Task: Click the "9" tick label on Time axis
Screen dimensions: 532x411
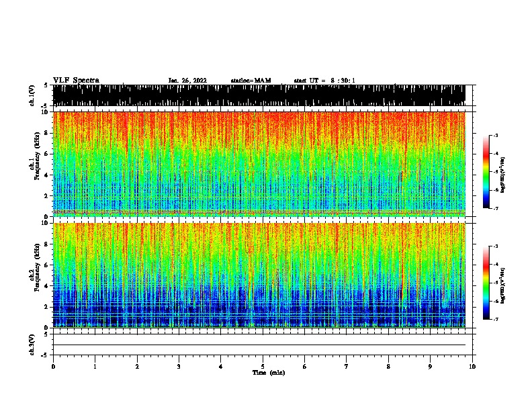Action: click(x=430, y=367)
